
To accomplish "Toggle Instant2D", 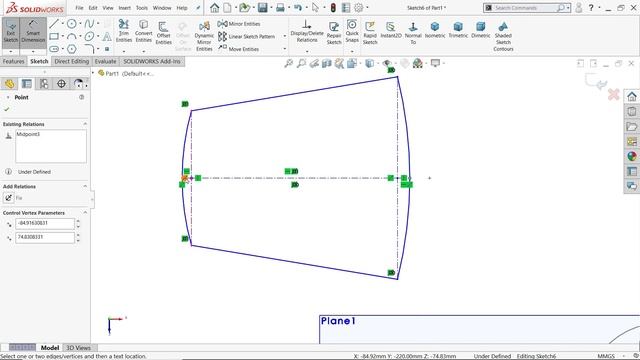I will click(x=391, y=30).
